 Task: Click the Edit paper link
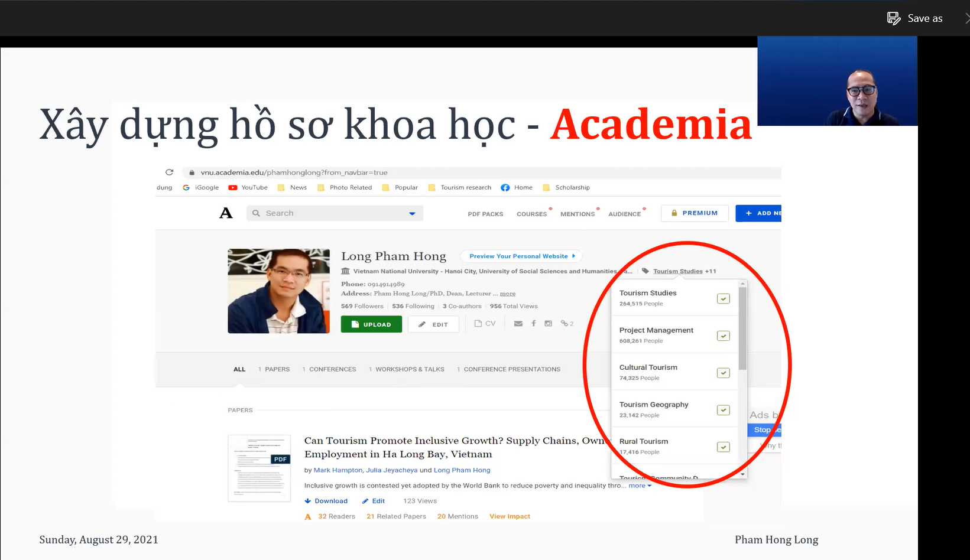tap(374, 501)
